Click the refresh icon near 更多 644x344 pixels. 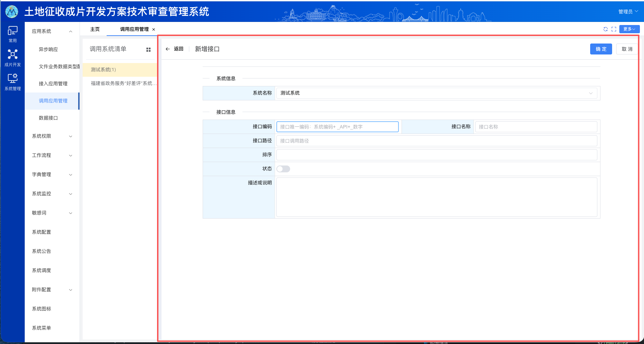[x=605, y=29]
